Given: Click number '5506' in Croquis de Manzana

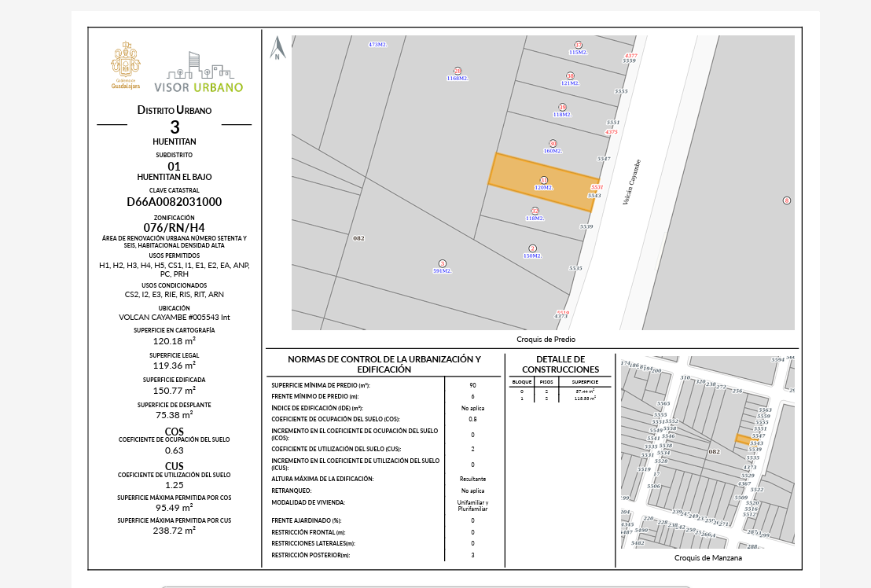Looking at the screenshot, I should [x=654, y=487].
